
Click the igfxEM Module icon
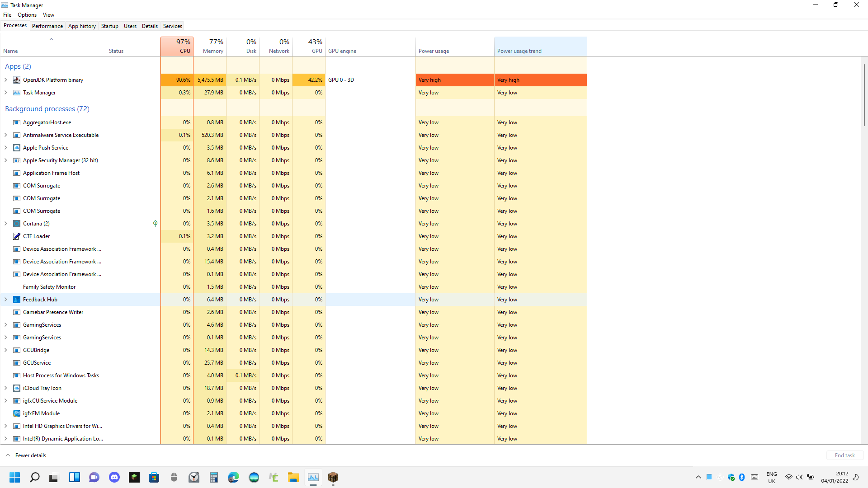pyautogui.click(x=17, y=413)
